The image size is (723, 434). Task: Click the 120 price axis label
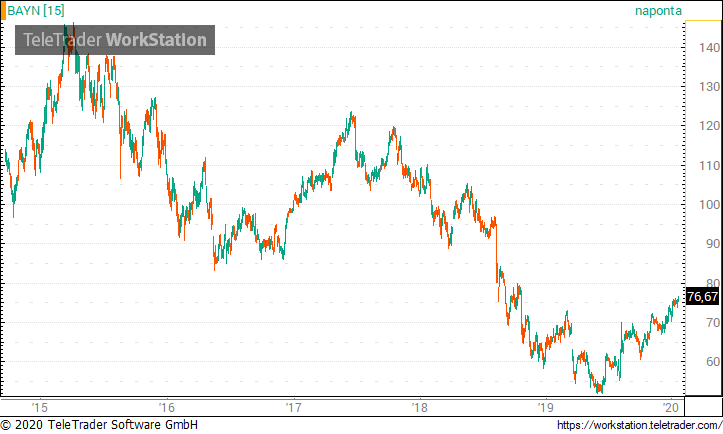[710, 126]
